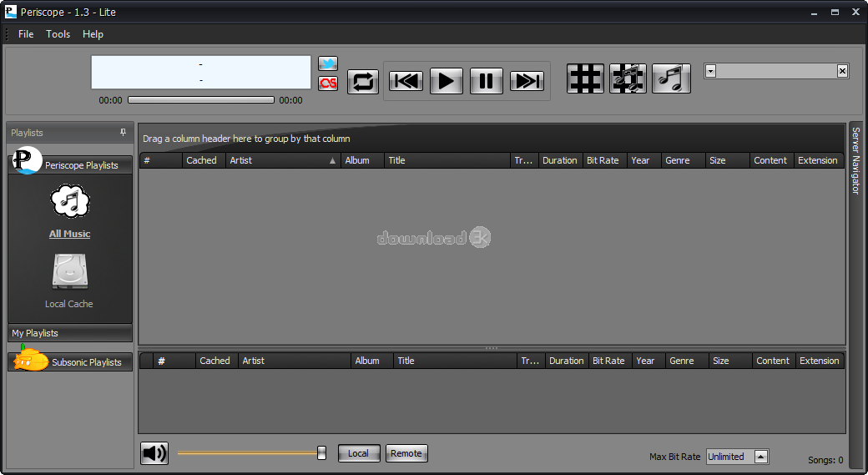The height and width of the screenshot is (475, 868).
Task: Click the Twitter bird icon
Action: pos(328,63)
